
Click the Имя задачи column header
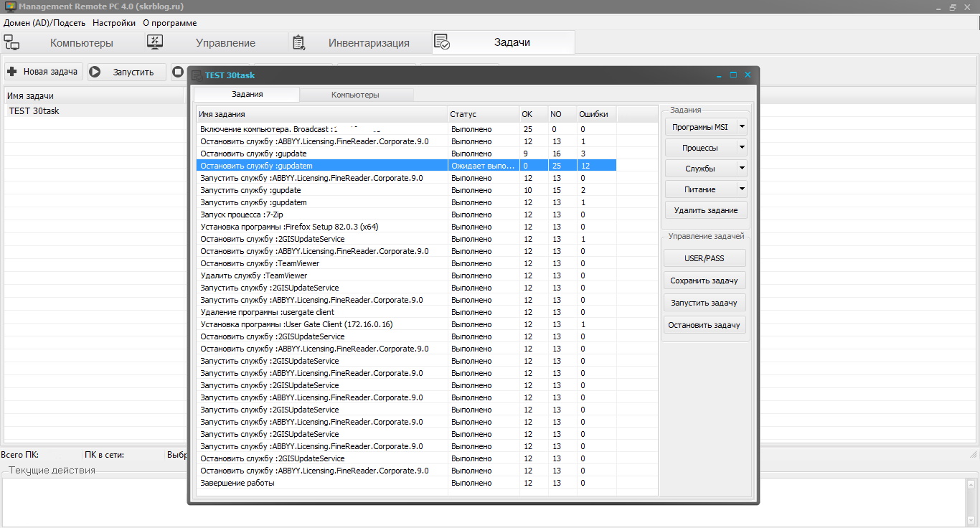pos(96,95)
